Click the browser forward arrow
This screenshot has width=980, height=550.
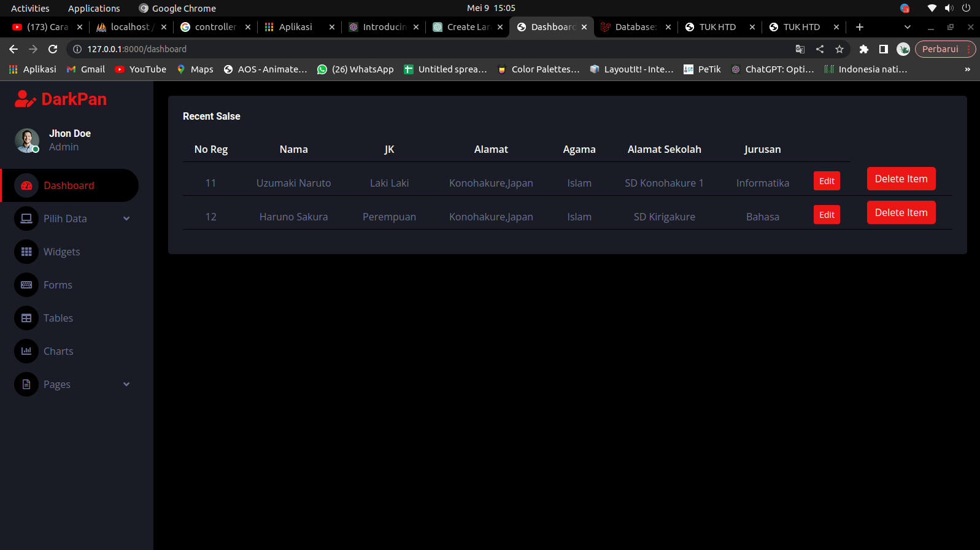tap(33, 49)
